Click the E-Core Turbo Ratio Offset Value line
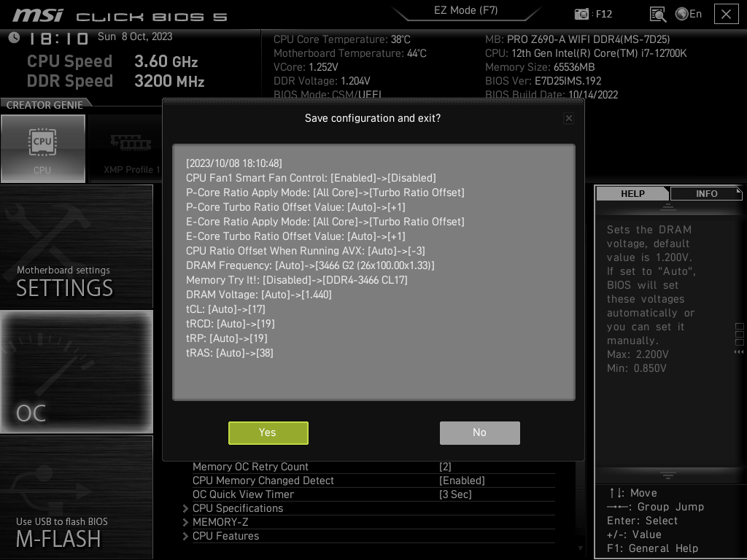Image resolution: width=747 pixels, height=560 pixels. [x=295, y=236]
